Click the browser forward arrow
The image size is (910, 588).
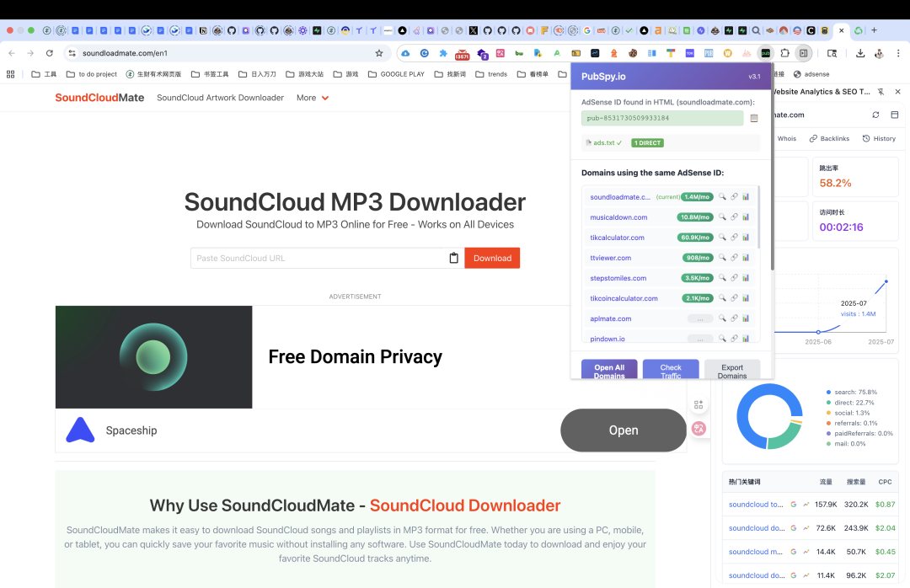[30, 53]
